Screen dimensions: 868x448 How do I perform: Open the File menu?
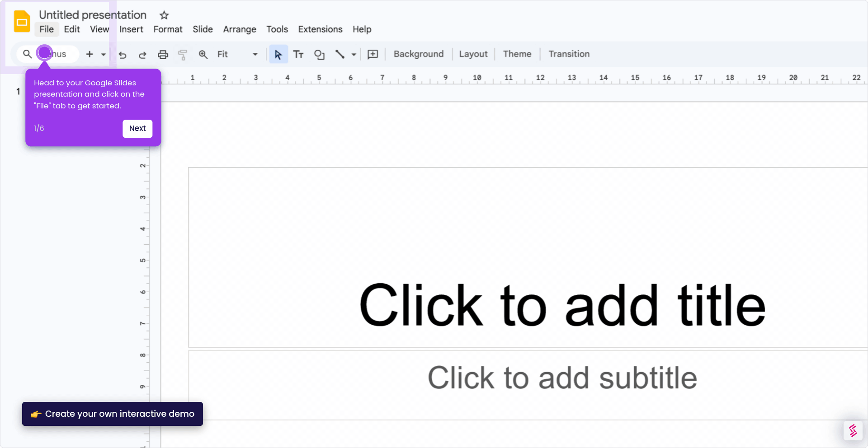coord(47,29)
